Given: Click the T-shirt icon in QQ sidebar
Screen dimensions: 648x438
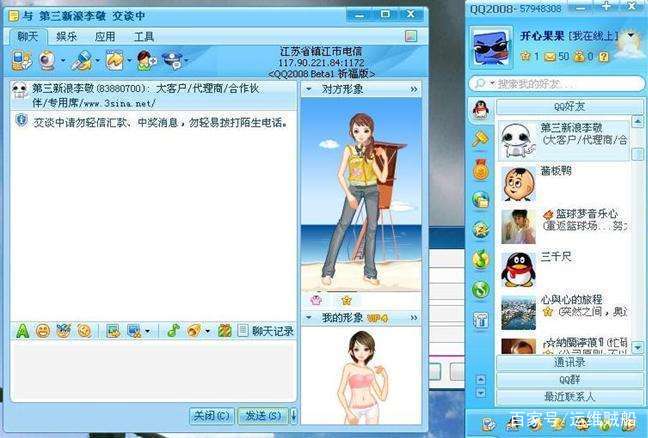Looking at the screenshot, I should point(481,319).
